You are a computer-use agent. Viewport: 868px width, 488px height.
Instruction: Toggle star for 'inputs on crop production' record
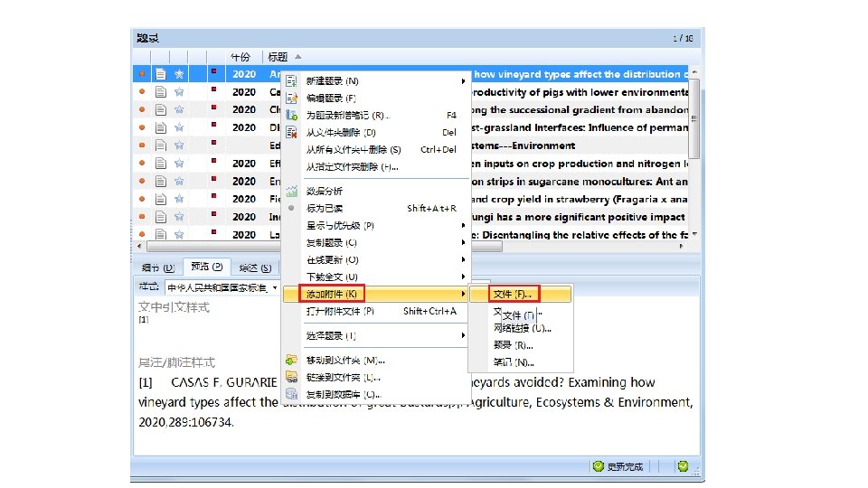point(179,164)
